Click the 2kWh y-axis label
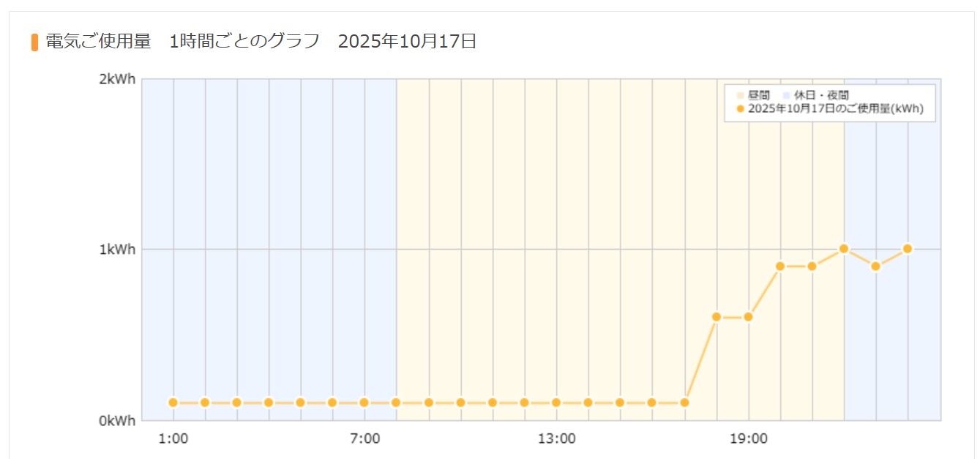This screenshot has width=980, height=459. tap(117, 80)
